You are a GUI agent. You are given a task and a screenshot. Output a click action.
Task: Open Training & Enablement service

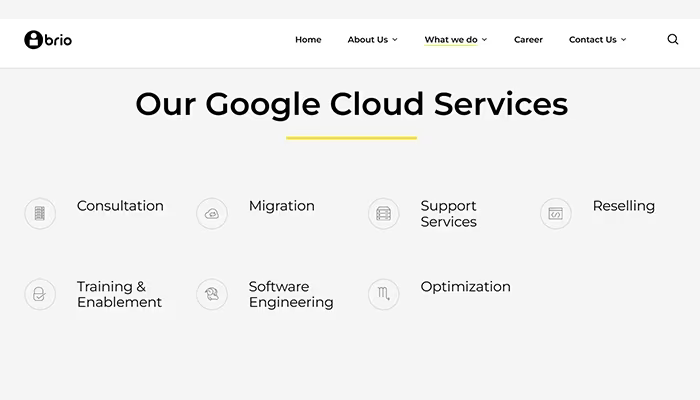pyautogui.click(x=119, y=294)
